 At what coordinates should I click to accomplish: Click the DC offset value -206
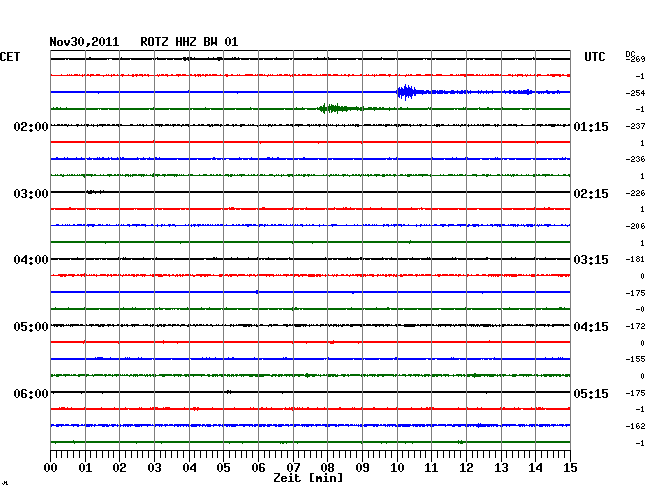click(635, 226)
